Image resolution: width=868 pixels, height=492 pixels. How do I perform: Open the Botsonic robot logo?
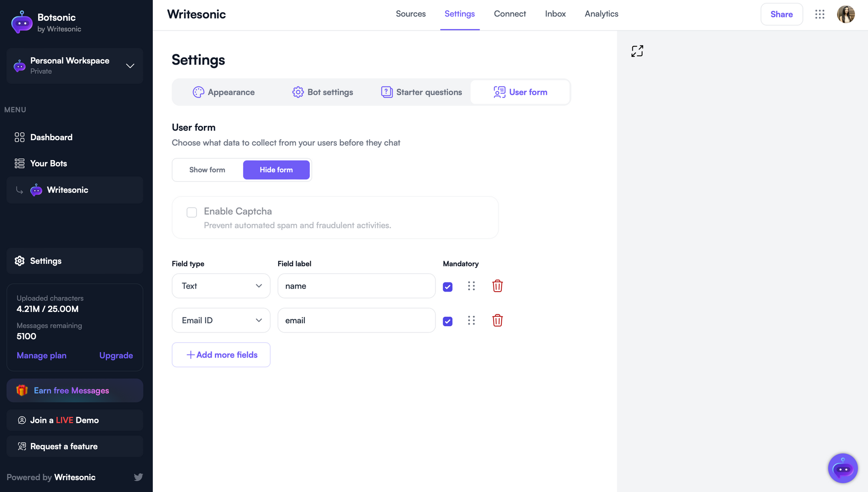click(x=21, y=22)
